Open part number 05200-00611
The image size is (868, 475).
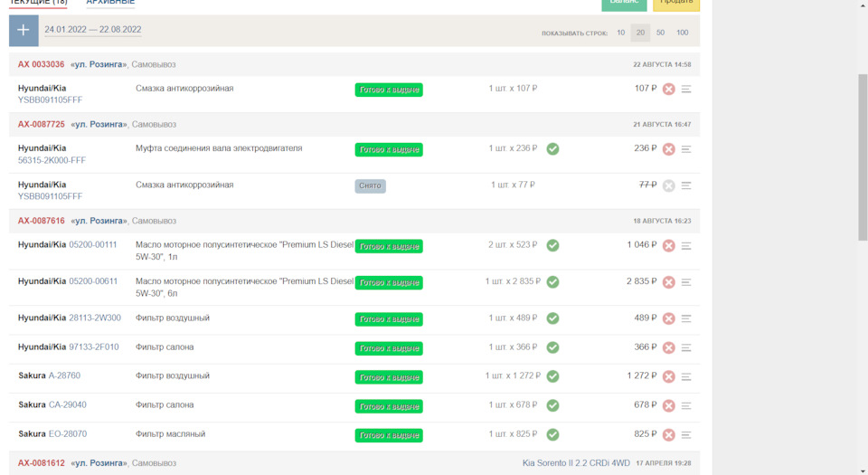[93, 281]
